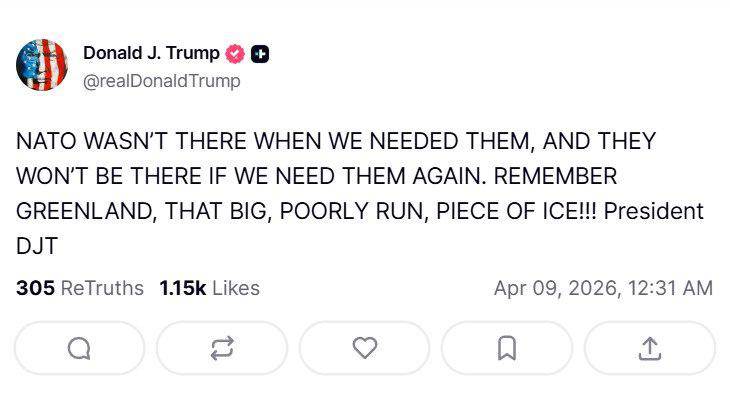The image size is (730, 405).
Task: View the 305 ReTruths list
Action: (x=80, y=288)
